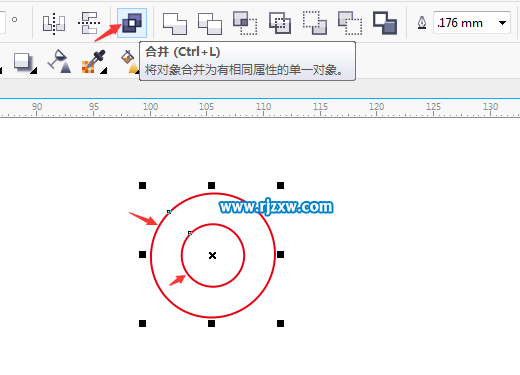Click the middle-right selection handle
Image resolution: width=520 pixels, height=375 pixels.
[x=280, y=255]
